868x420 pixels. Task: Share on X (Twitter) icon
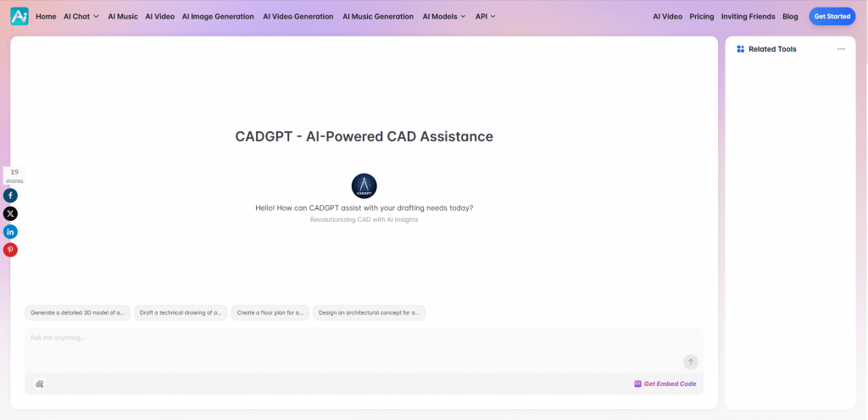click(x=10, y=213)
